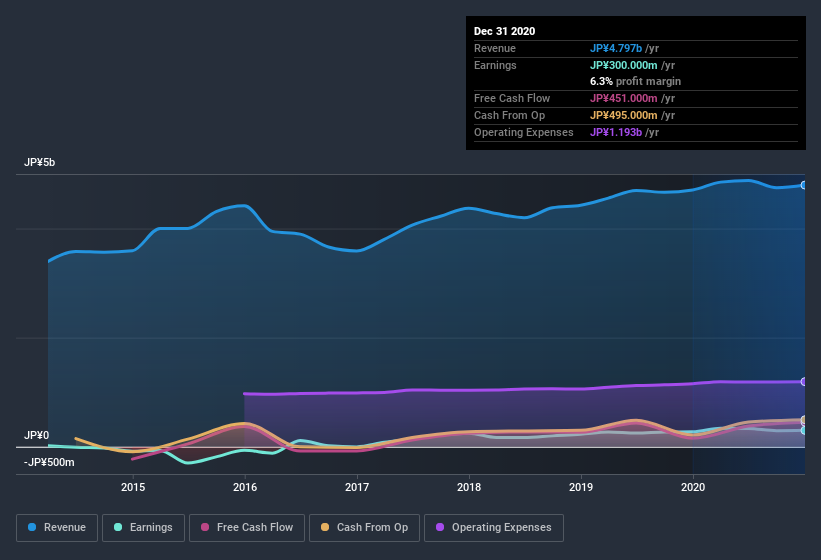The width and height of the screenshot is (821, 560).
Task: Click the 6.3% profit margin text
Action: pyautogui.click(x=636, y=81)
